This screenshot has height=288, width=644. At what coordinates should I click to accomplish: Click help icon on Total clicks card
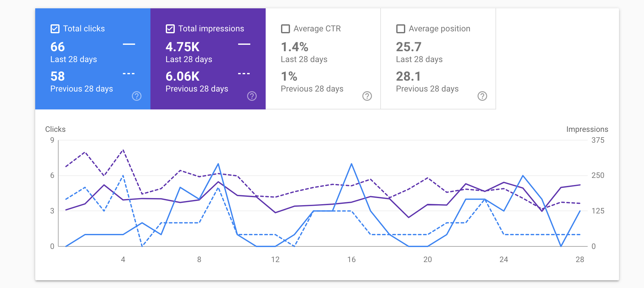click(x=137, y=96)
